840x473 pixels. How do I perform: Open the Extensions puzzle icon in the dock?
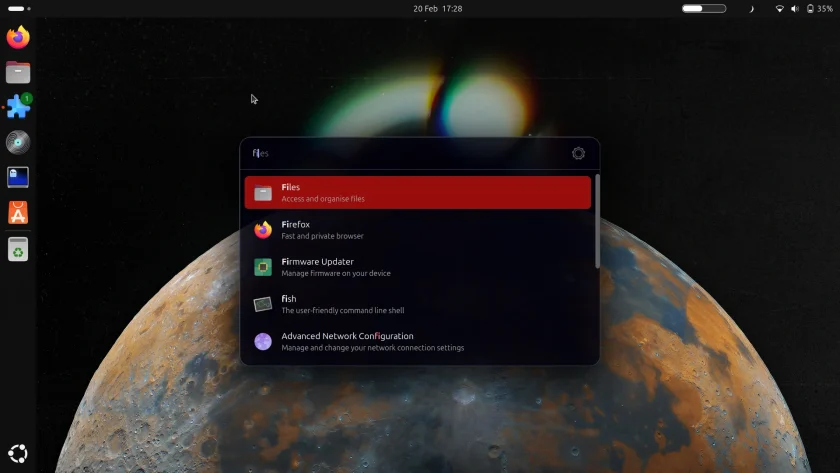[18, 107]
